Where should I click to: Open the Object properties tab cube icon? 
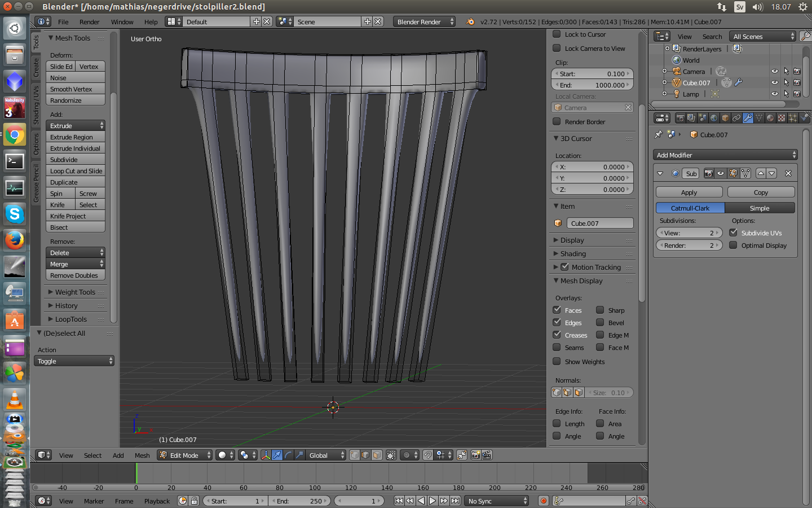point(725,118)
